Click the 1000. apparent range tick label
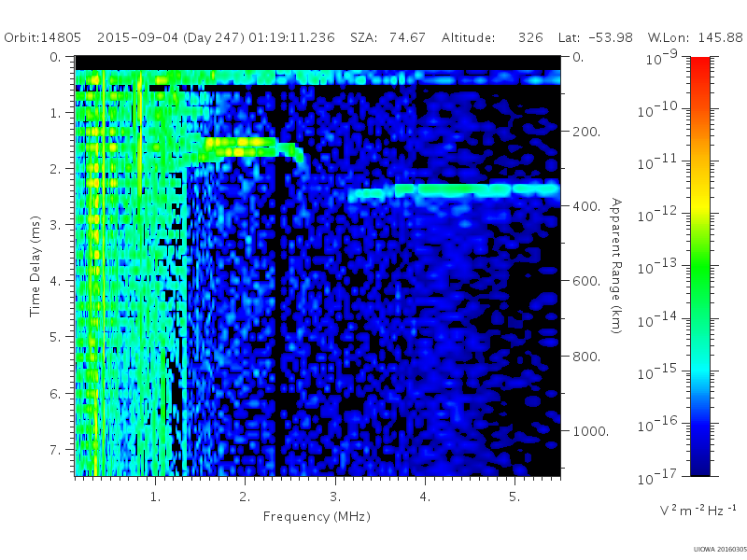The height and width of the screenshot is (560, 747). (x=590, y=431)
